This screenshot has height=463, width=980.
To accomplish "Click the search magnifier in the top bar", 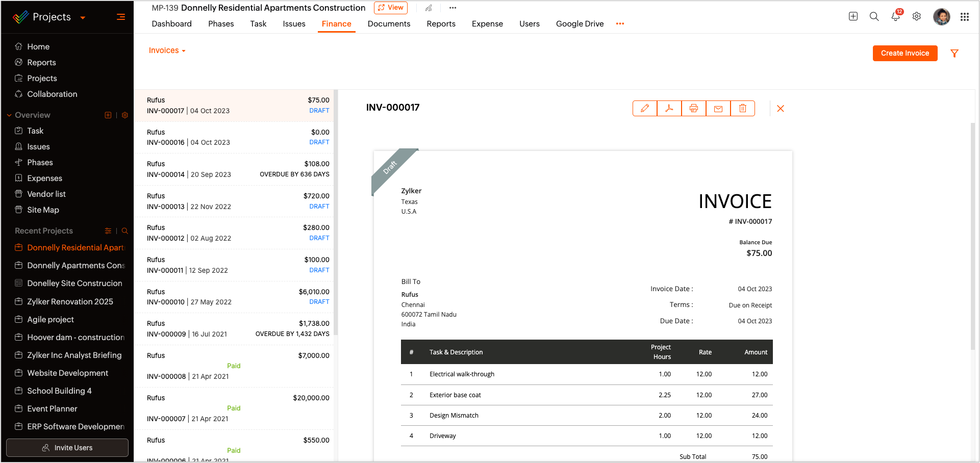I will click(x=874, y=16).
